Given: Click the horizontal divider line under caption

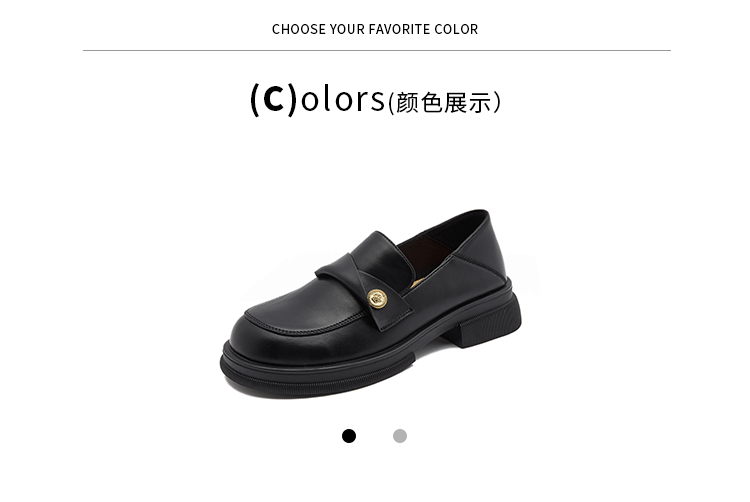Looking at the screenshot, I should pos(376,50).
